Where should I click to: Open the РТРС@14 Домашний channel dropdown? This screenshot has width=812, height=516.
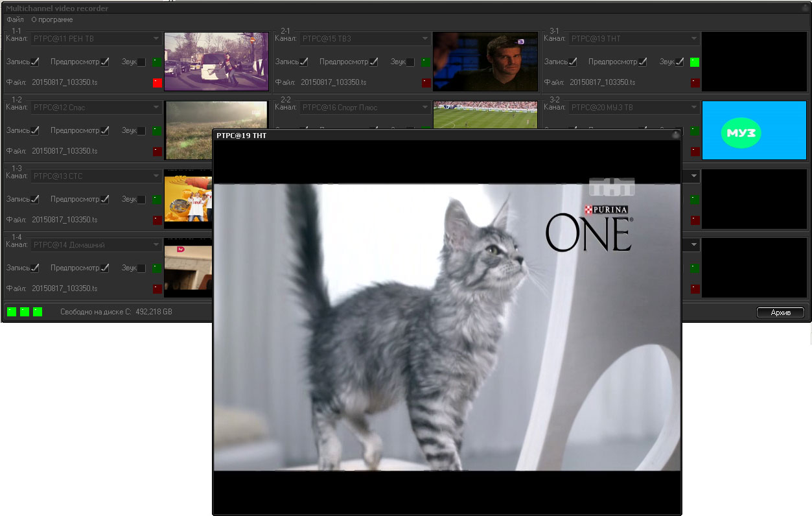point(96,245)
